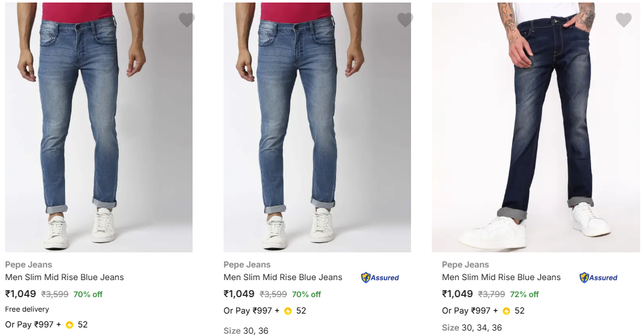Click Assured badge on the 72% off listing
Screen dimensions: 644x335
599,278
